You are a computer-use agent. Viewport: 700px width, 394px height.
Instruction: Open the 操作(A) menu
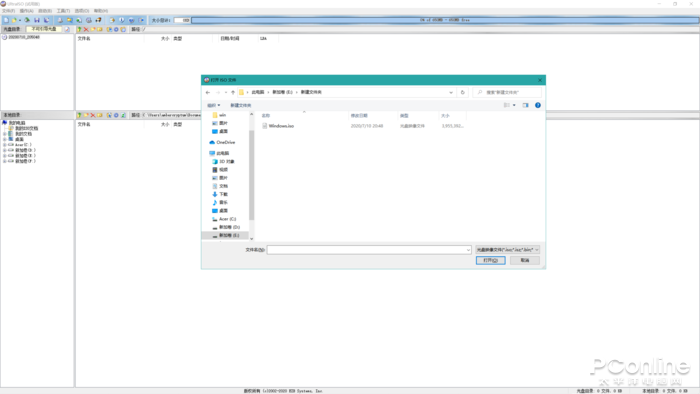[x=26, y=11]
